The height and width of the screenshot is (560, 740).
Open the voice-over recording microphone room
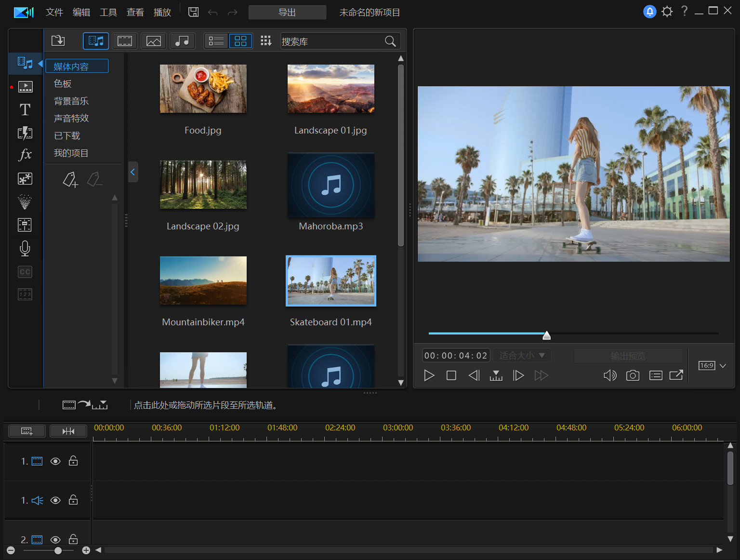(25, 248)
